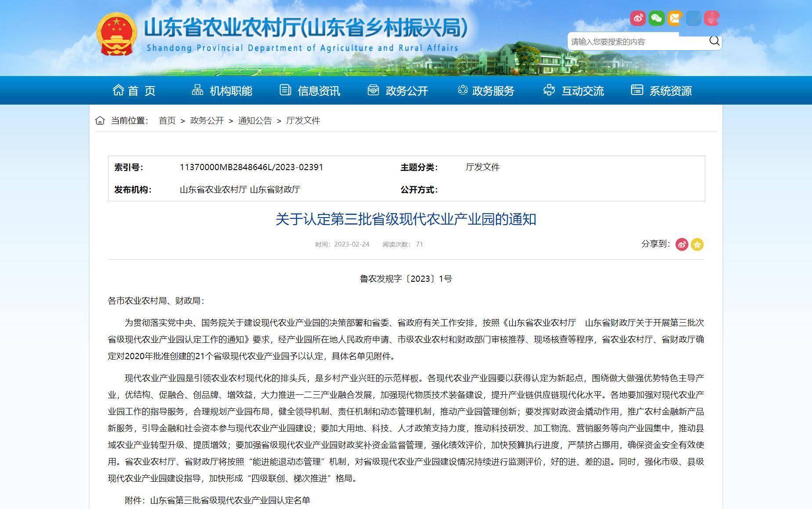Click the 发布机构 label
Viewport: 812px width, 509px height.
pos(133,189)
